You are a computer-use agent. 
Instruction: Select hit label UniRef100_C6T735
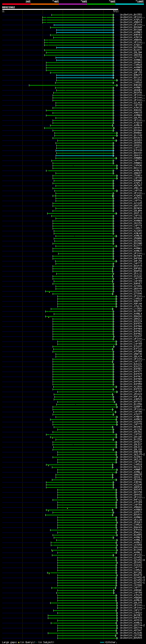[131, 58]
